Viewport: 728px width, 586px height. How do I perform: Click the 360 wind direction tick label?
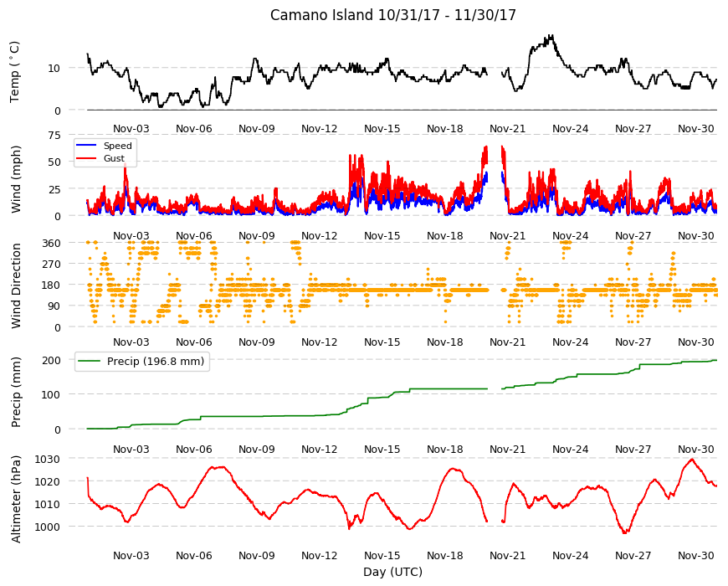click(x=52, y=244)
